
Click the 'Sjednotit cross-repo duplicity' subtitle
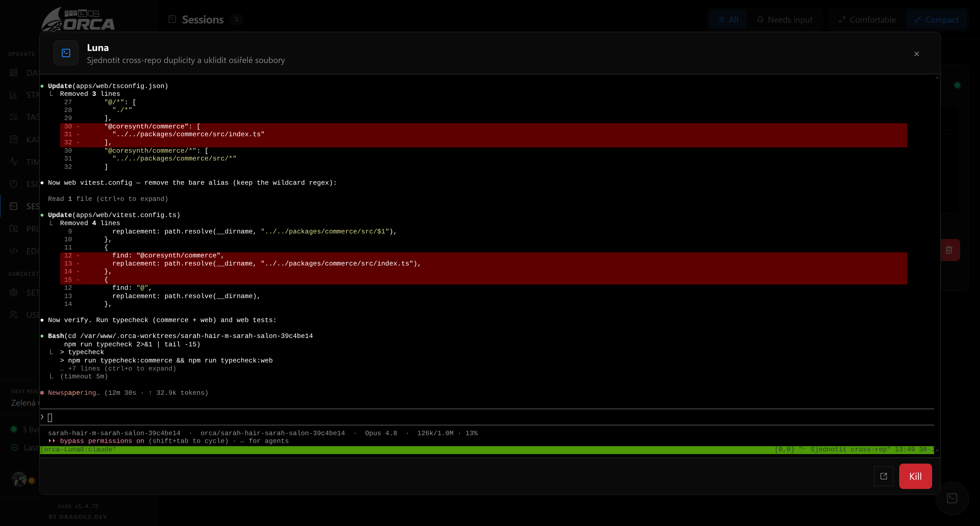point(186,60)
